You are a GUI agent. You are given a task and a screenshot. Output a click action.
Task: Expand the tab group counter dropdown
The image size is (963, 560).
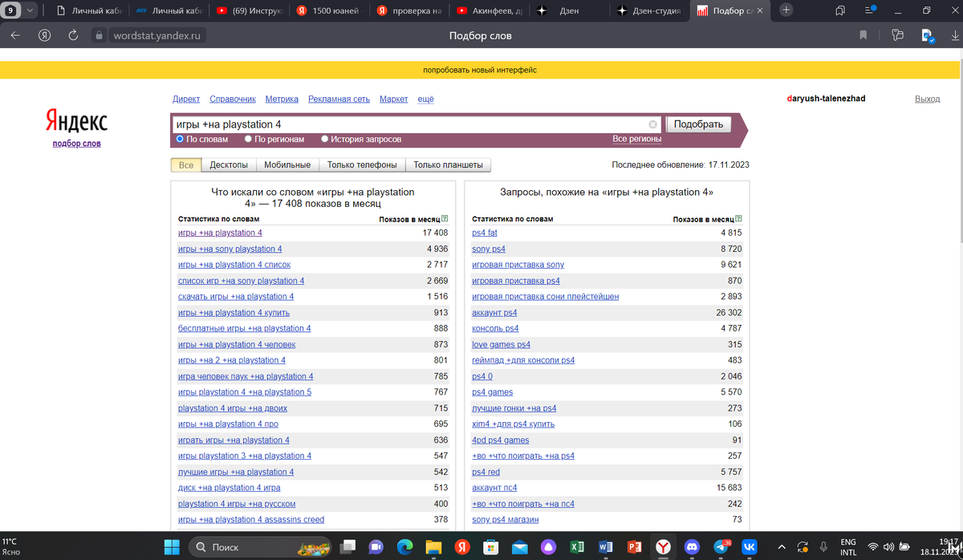pos(30,10)
